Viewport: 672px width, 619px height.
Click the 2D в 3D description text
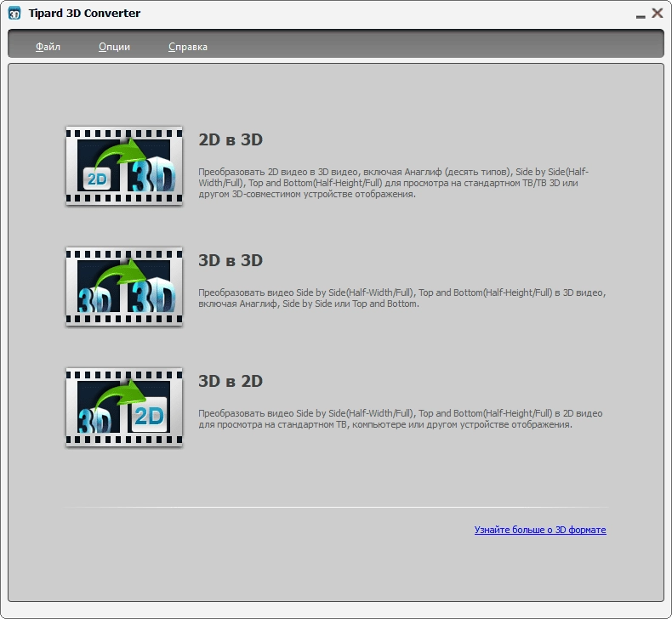point(394,183)
